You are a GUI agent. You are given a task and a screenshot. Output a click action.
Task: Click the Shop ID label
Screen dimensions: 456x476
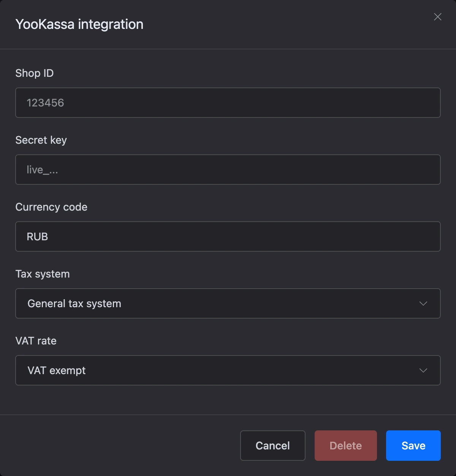[35, 73]
